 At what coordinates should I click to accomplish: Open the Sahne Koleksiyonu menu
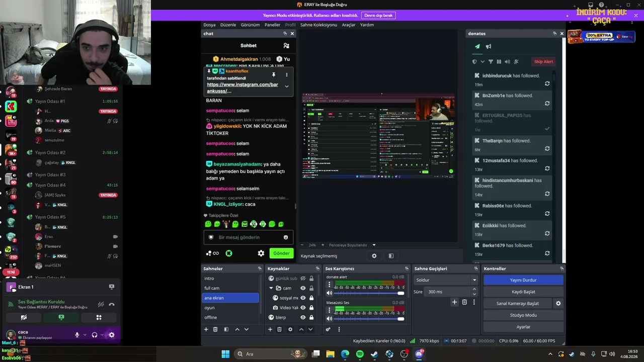tap(318, 25)
